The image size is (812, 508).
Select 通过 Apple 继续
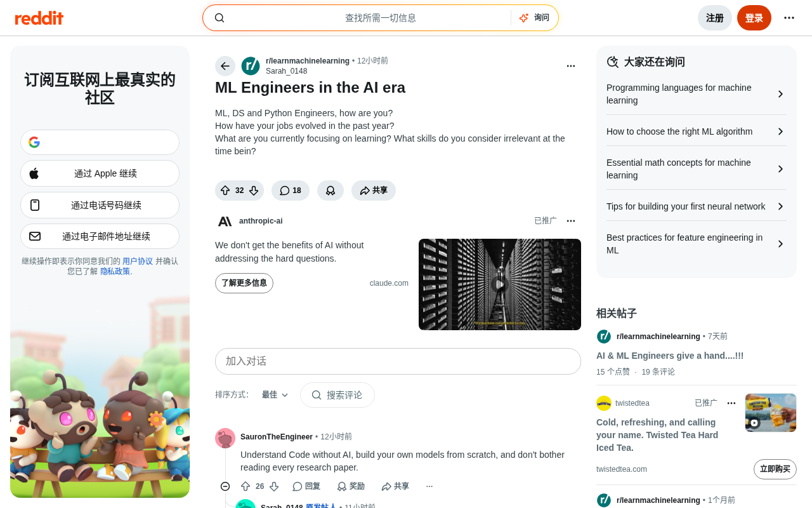[100, 173]
